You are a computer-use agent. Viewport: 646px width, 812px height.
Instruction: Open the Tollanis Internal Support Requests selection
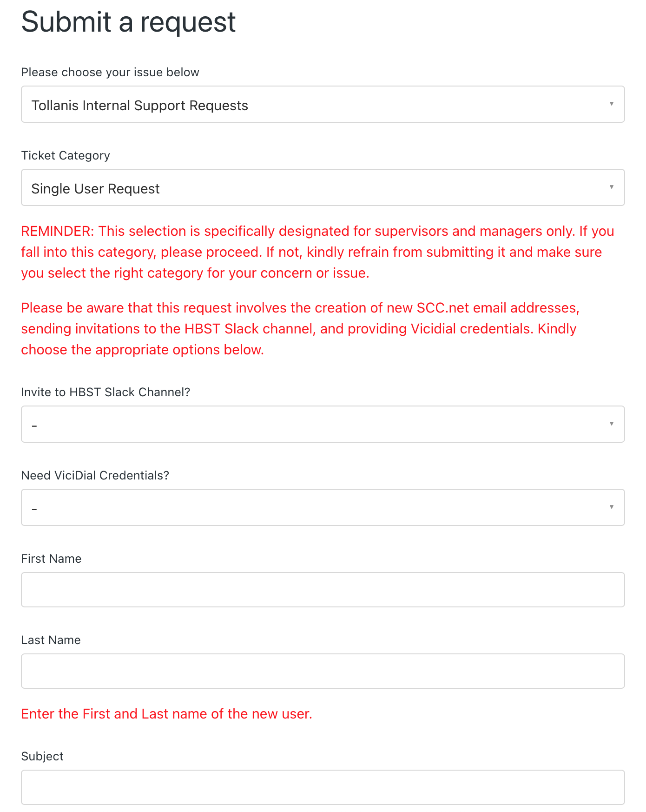pos(323,105)
